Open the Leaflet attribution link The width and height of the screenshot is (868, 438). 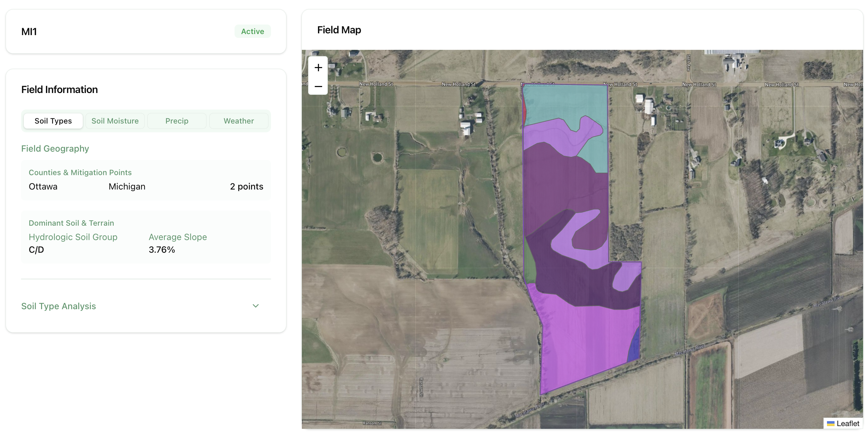[849, 423]
